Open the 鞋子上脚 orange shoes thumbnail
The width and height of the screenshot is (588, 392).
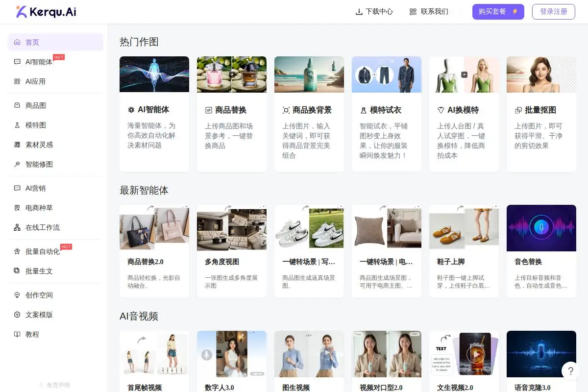coord(464,228)
